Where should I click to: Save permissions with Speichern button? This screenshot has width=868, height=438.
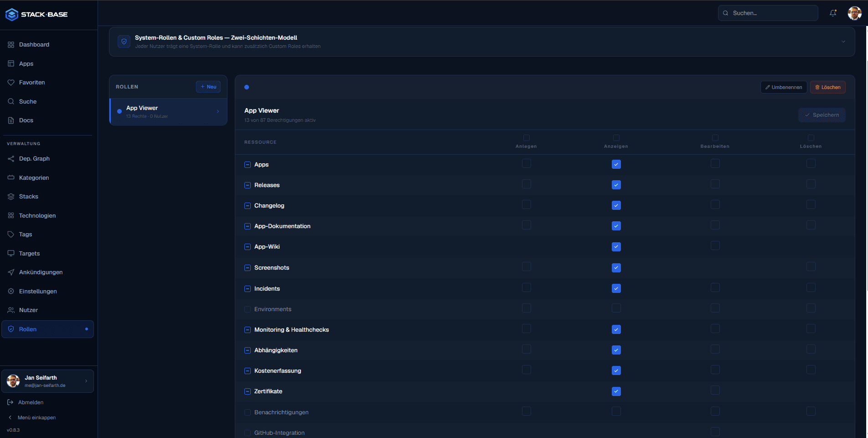[x=822, y=115]
